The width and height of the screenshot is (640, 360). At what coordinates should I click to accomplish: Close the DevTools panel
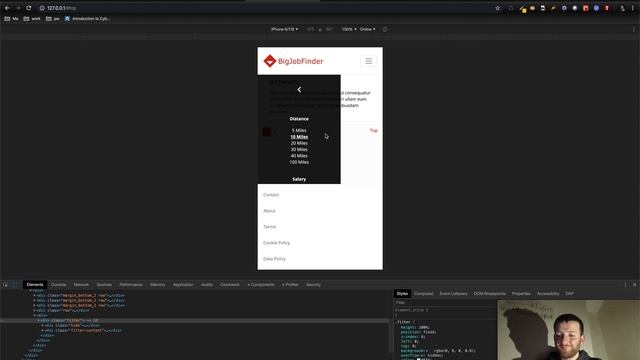[634, 284]
